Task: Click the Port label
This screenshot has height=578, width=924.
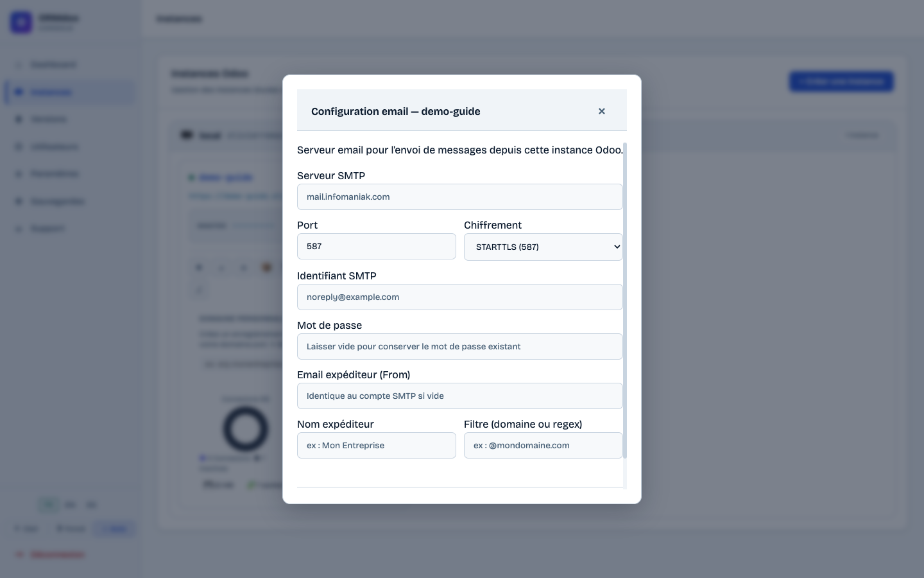Action: pyautogui.click(x=307, y=225)
